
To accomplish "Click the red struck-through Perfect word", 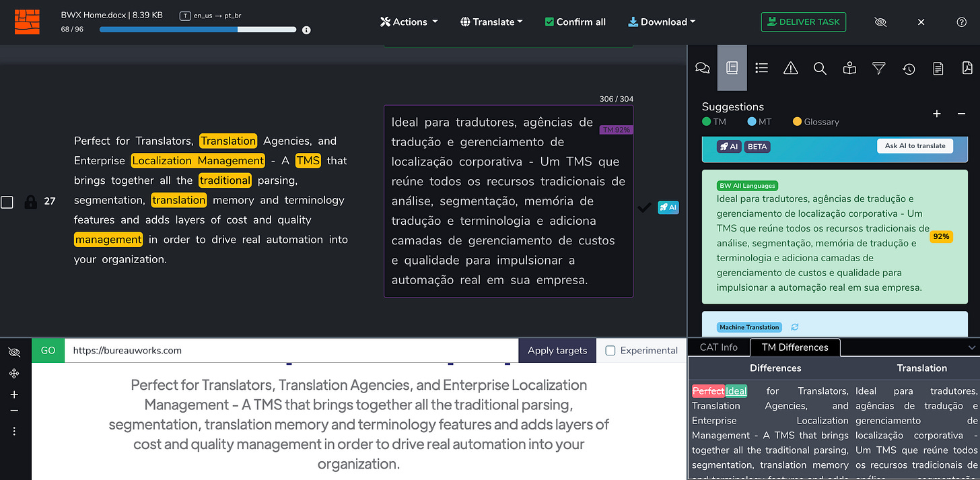I will 708,390.
